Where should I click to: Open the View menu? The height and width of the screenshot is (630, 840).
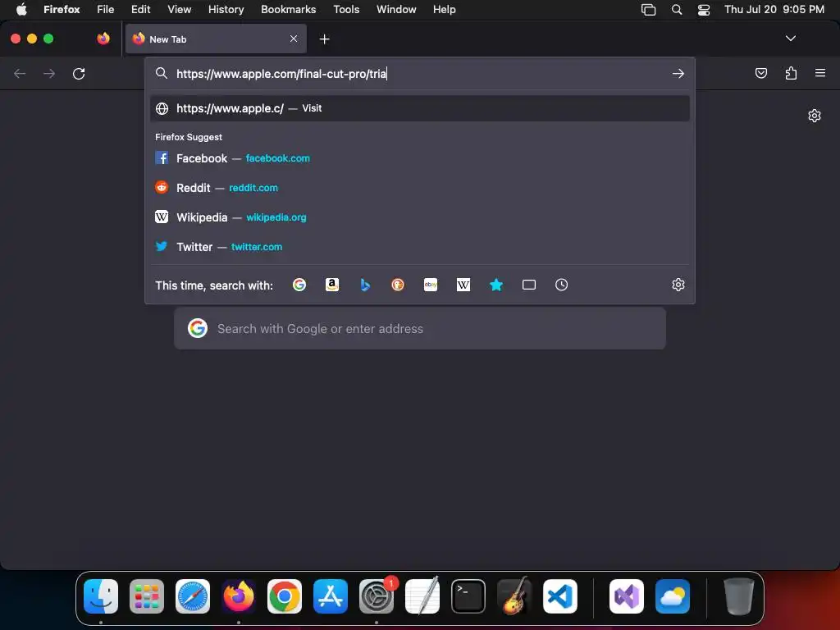click(179, 9)
